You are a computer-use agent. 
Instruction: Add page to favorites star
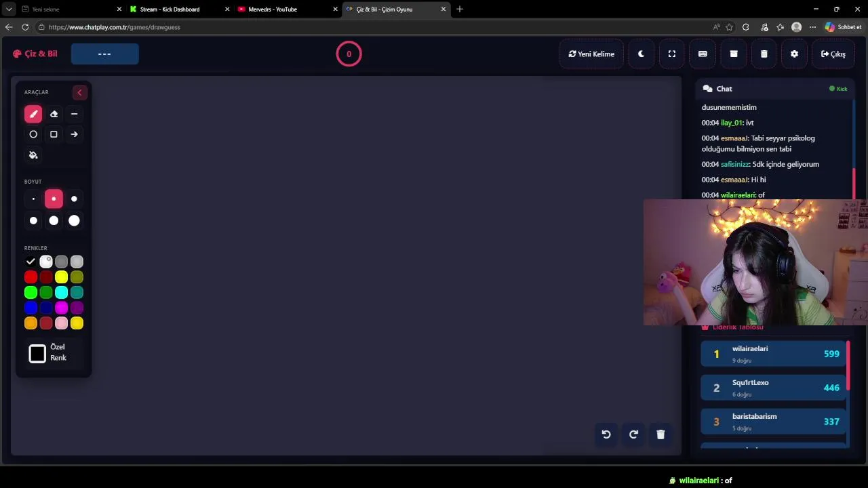[729, 27]
